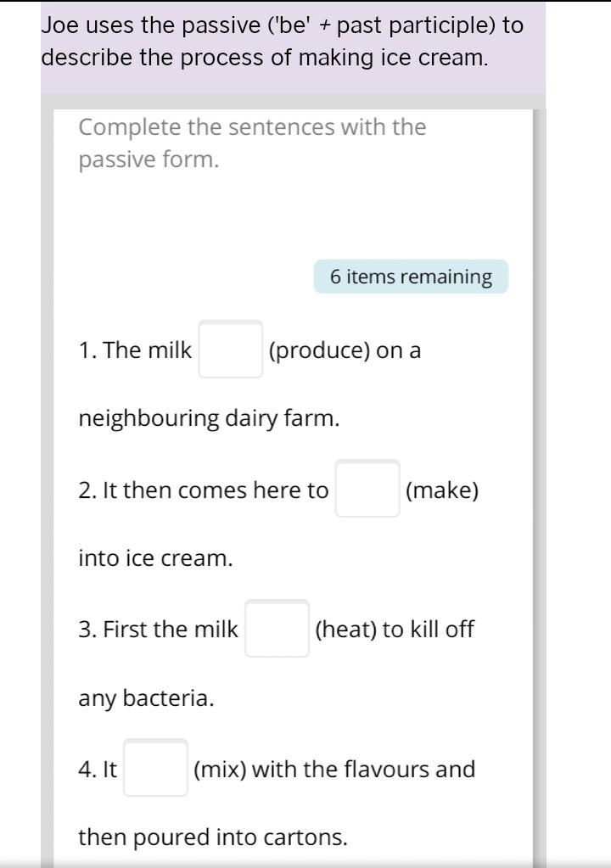
Task: Click the '6 items remaining' badge
Action: pyautogui.click(x=411, y=277)
